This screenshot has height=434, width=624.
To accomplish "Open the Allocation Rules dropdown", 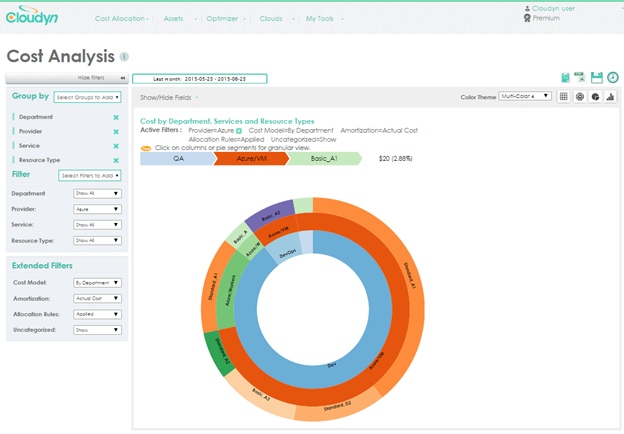I will [98, 314].
